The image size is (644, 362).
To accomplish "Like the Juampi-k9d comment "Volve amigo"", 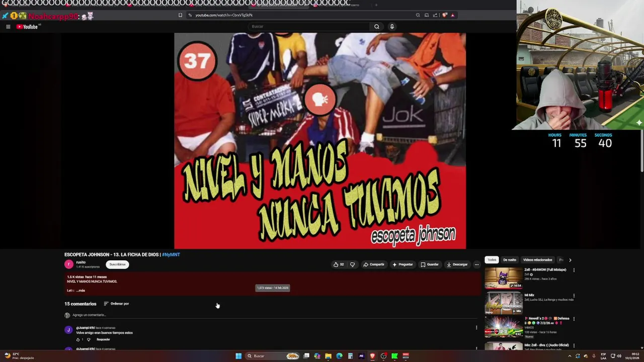I will (78, 340).
